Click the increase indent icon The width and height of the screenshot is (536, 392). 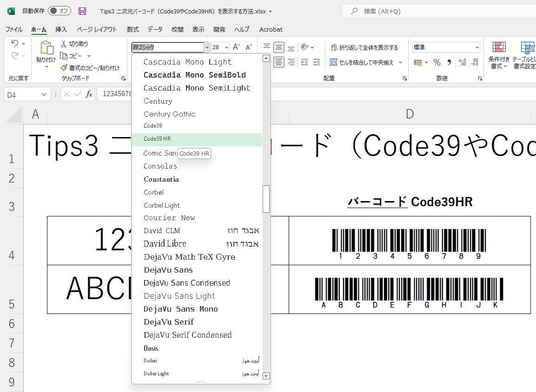coord(317,62)
